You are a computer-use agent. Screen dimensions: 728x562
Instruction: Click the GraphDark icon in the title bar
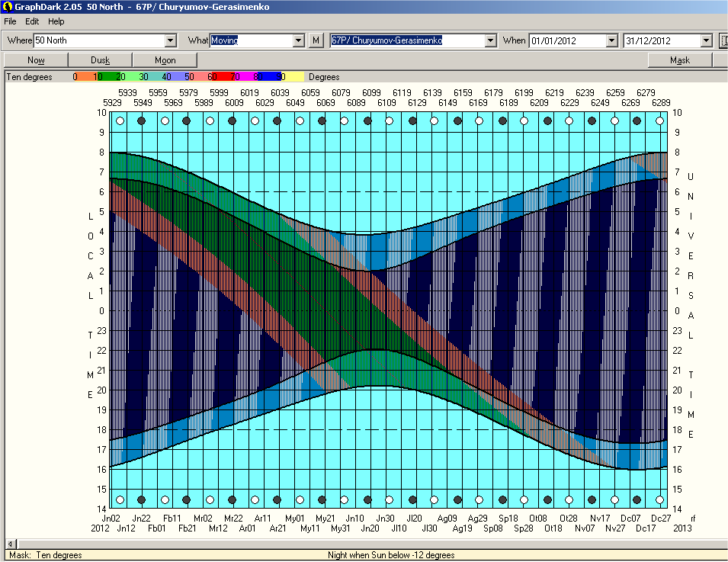(x=7, y=7)
